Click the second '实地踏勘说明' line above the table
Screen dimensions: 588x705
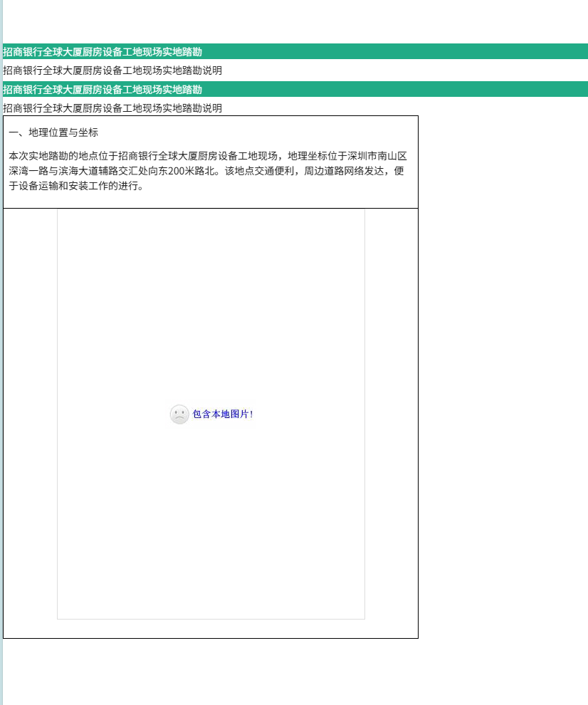click(x=112, y=108)
